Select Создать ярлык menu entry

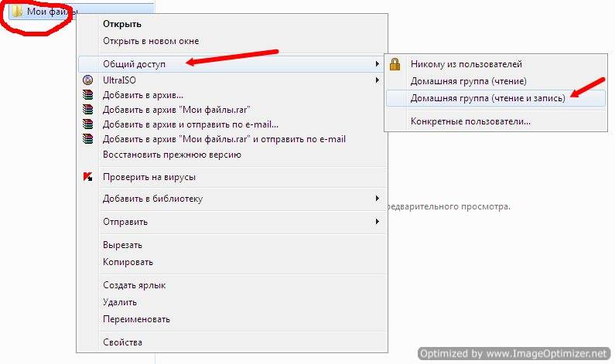pos(134,285)
